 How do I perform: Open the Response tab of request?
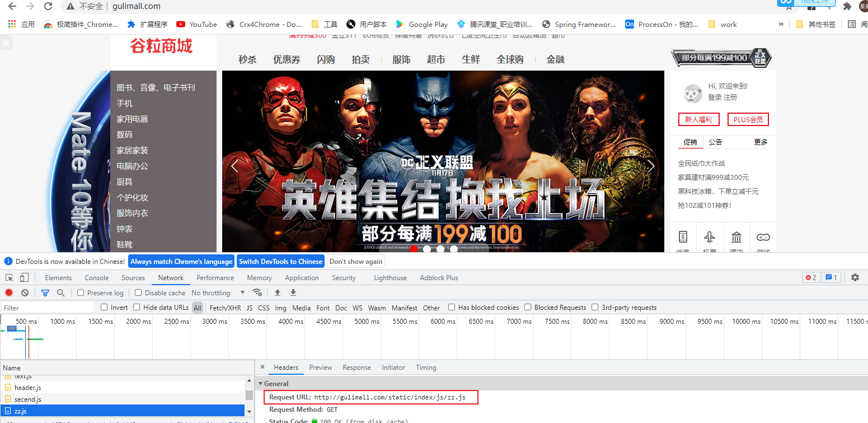[357, 368]
